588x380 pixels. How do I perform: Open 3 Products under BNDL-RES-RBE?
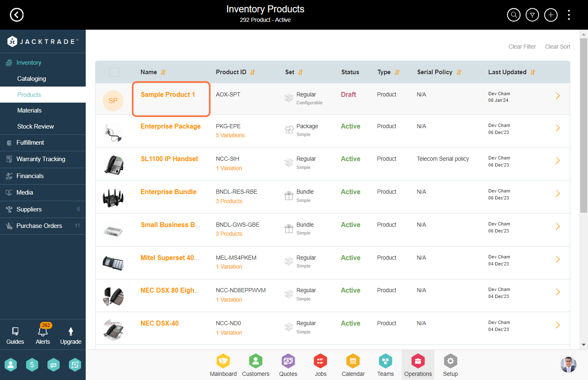coord(229,201)
